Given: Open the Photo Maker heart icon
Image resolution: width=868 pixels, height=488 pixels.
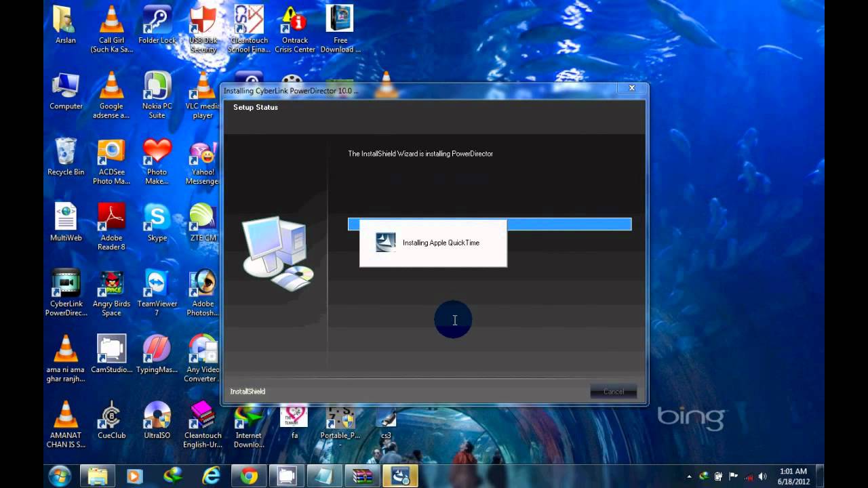Looking at the screenshot, I should pyautogui.click(x=157, y=161).
